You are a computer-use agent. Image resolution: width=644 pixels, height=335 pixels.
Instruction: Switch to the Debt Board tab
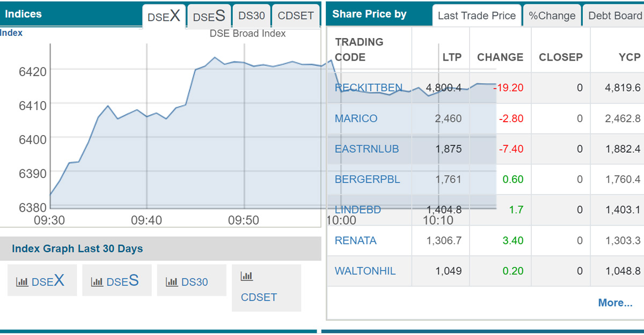(x=614, y=16)
